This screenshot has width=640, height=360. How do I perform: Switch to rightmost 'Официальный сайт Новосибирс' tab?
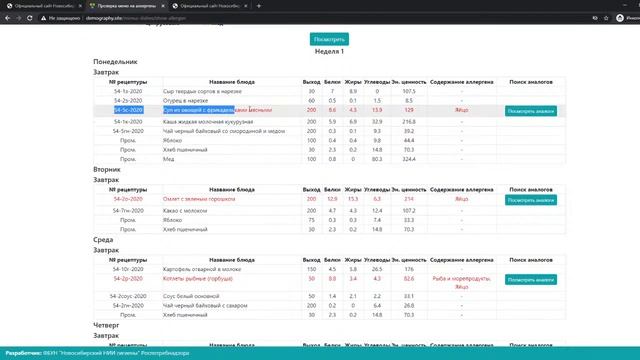[x=209, y=6]
